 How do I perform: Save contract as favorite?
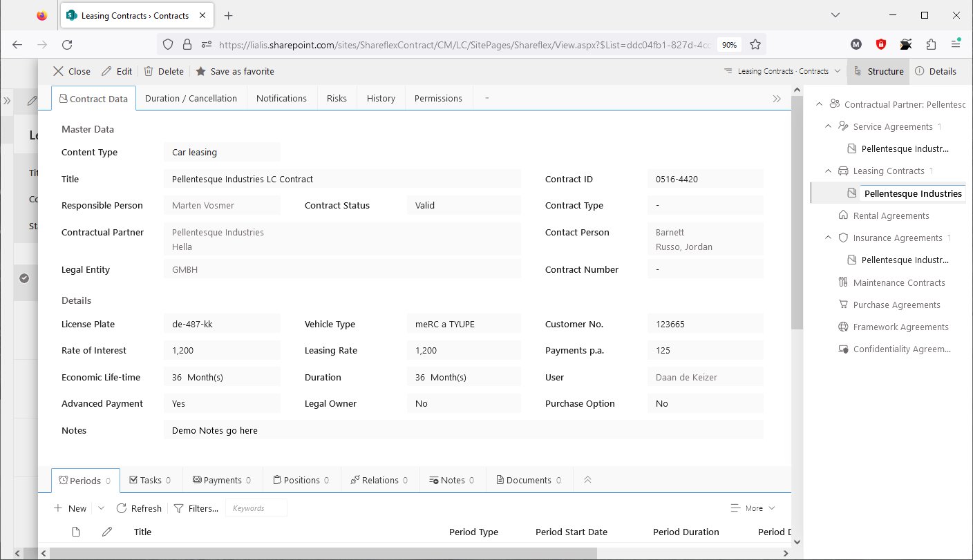[235, 71]
